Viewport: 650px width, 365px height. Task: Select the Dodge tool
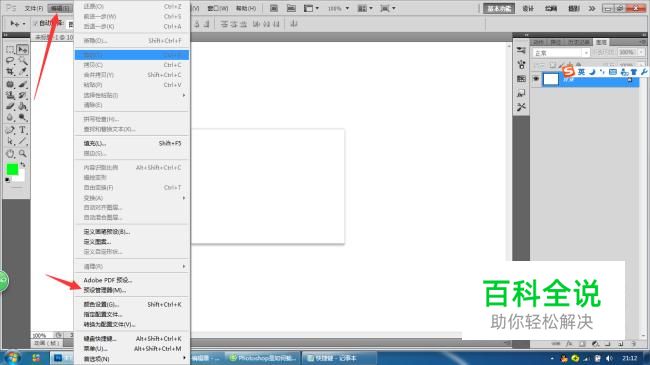(x=22, y=117)
